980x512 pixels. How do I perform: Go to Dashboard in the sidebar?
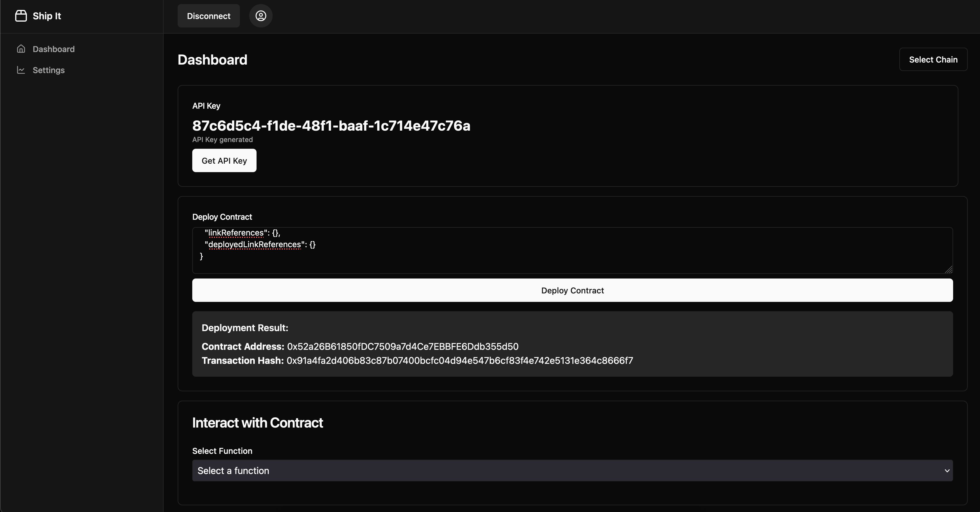tap(54, 49)
